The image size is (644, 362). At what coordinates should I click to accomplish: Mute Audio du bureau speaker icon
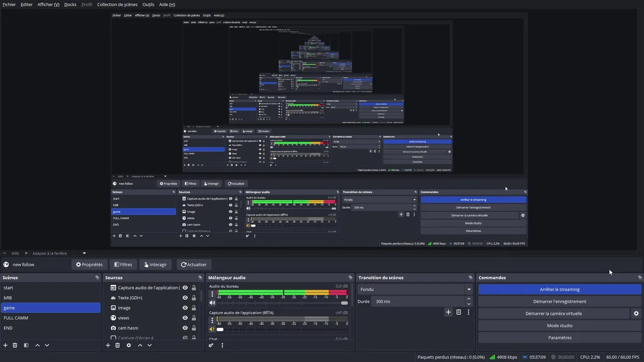pyautogui.click(x=212, y=303)
